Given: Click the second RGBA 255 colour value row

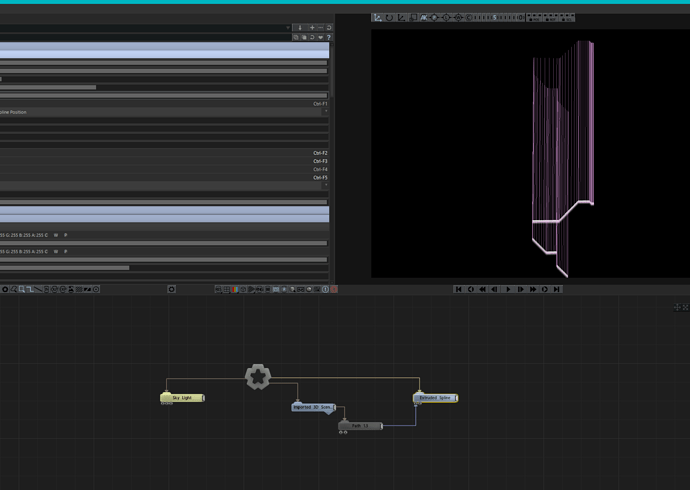Looking at the screenshot, I should (x=164, y=251).
